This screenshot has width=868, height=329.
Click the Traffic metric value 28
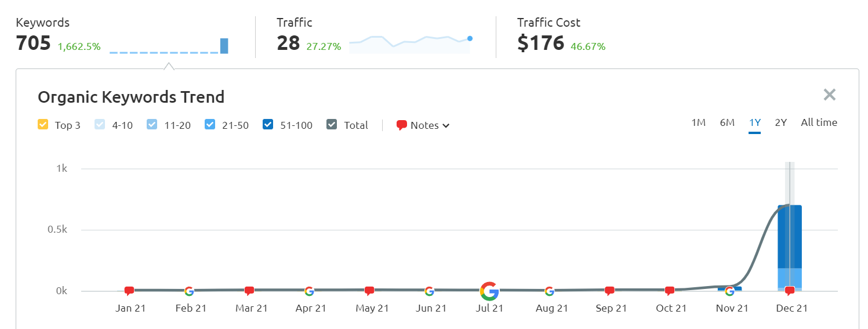(288, 43)
